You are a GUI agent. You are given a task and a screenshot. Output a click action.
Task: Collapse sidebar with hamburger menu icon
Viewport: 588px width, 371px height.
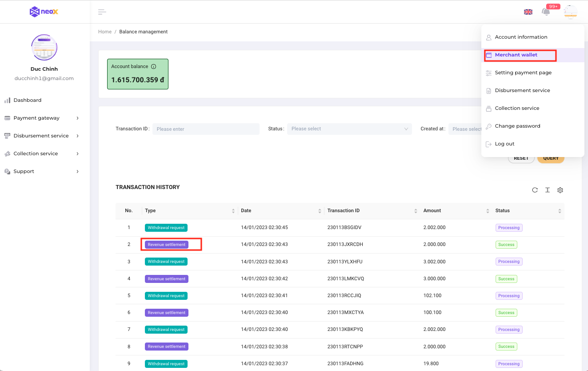tap(102, 12)
